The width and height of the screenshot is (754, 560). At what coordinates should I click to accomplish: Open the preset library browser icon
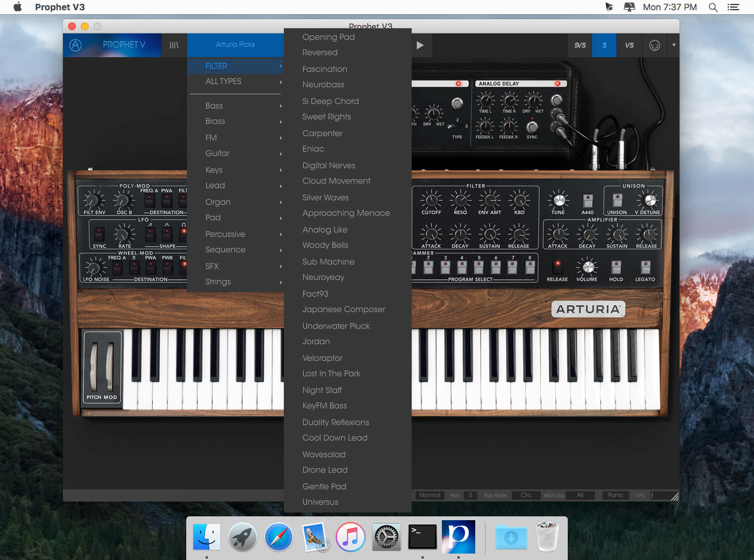pos(173,45)
